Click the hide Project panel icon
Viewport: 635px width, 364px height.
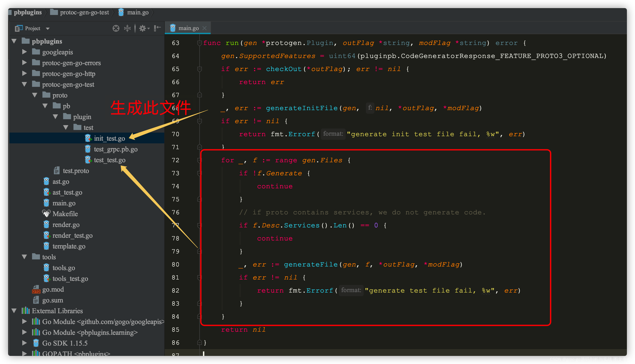(x=157, y=28)
